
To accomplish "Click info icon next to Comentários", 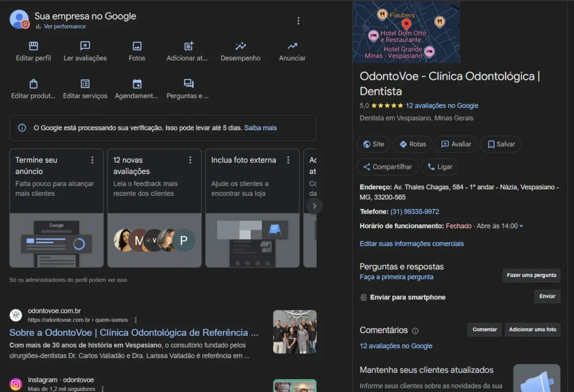I will click(415, 331).
